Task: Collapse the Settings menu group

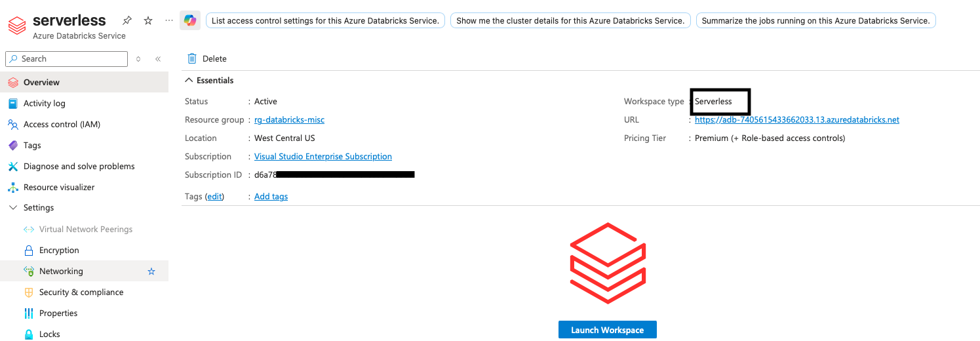Action: [x=12, y=208]
